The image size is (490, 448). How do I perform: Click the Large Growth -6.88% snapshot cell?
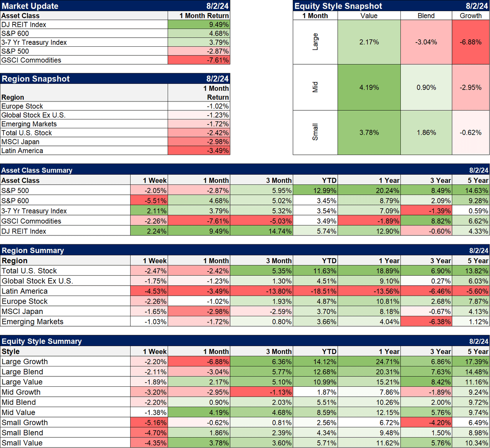click(471, 42)
